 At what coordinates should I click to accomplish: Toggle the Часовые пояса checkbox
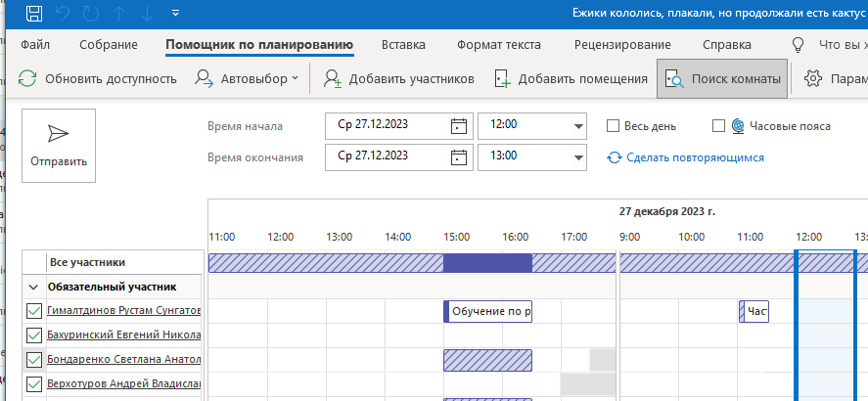tap(718, 126)
